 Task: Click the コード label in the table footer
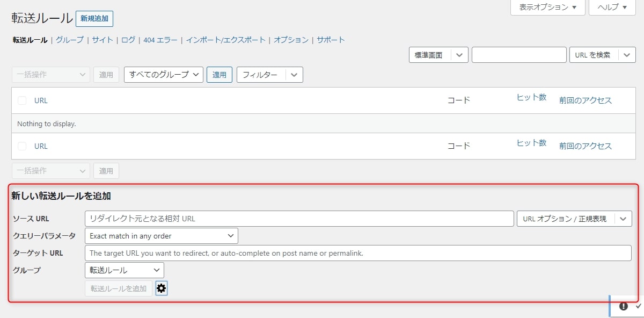459,146
